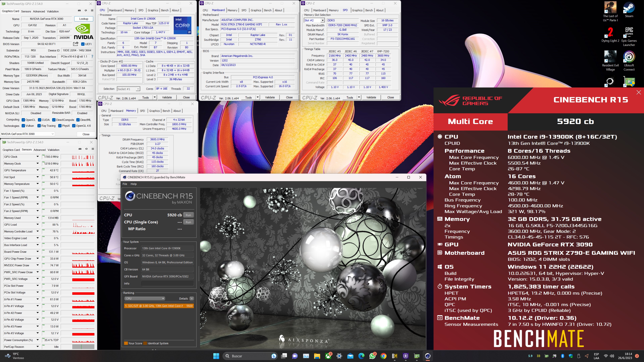Click the GPU-Z refresh icon

pyautogui.click(x=86, y=11)
